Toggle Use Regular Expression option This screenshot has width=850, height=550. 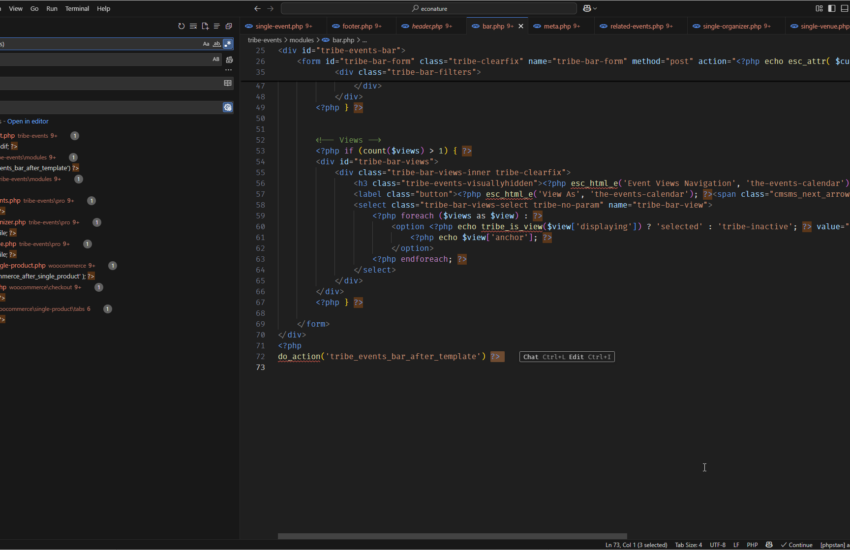tap(228, 44)
